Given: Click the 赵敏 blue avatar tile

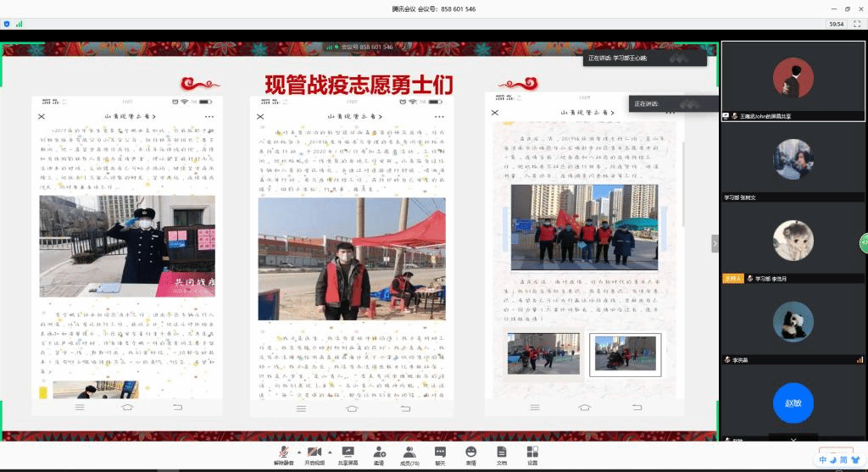Looking at the screenshot, I should point(793,404).
